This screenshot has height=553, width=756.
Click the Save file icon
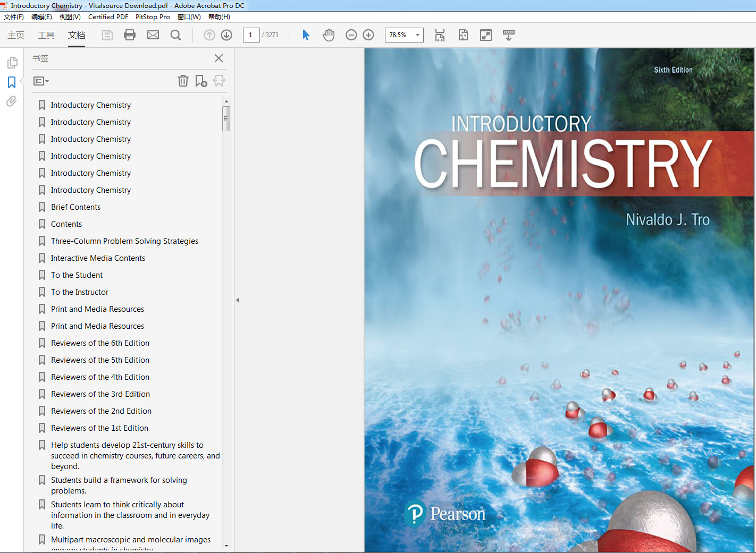coord(107,35)
